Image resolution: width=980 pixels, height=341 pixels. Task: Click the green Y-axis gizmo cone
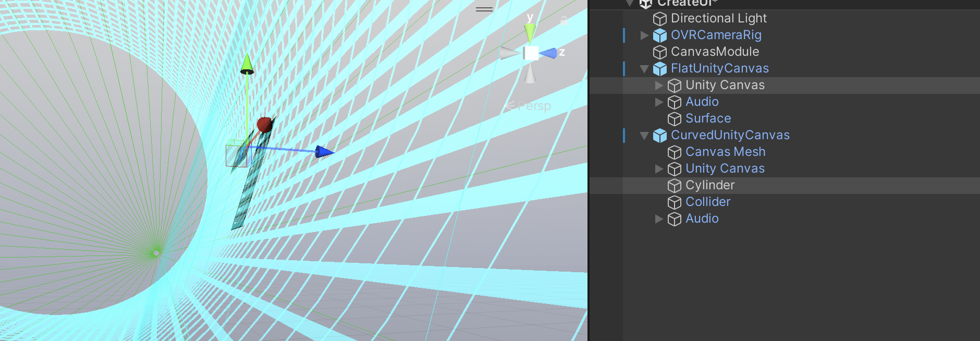pyautogui.click(x=530, y=33)
